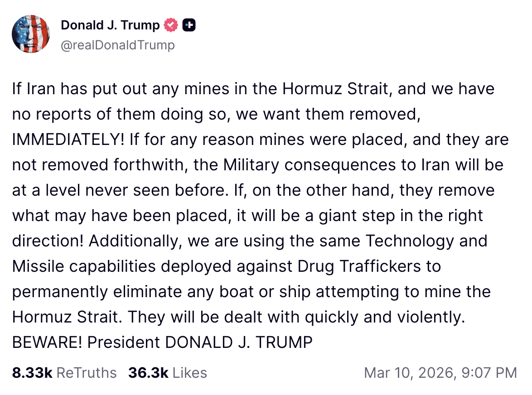
Task: Click the red verified checkmark badge
Action: [x=171, y=26]
